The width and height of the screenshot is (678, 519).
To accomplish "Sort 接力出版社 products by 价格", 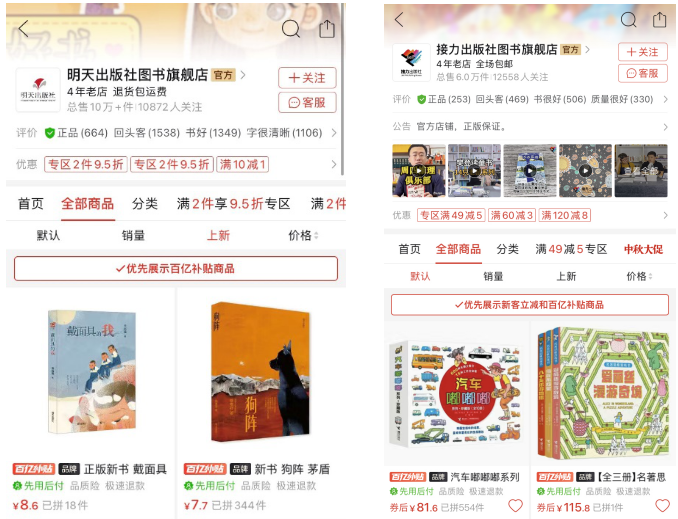I will tap(639, 276).
